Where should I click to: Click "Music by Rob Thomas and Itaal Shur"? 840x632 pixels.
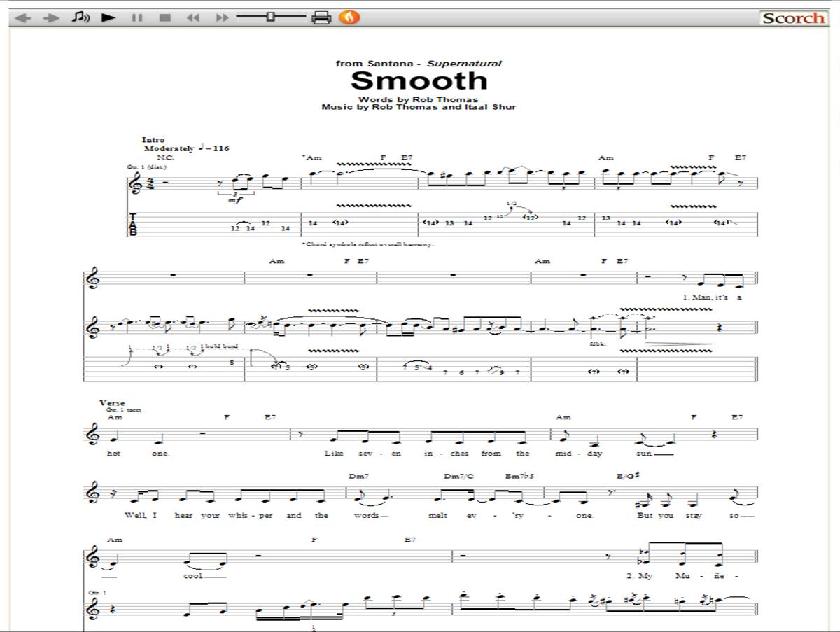click(x=419, y=107)
